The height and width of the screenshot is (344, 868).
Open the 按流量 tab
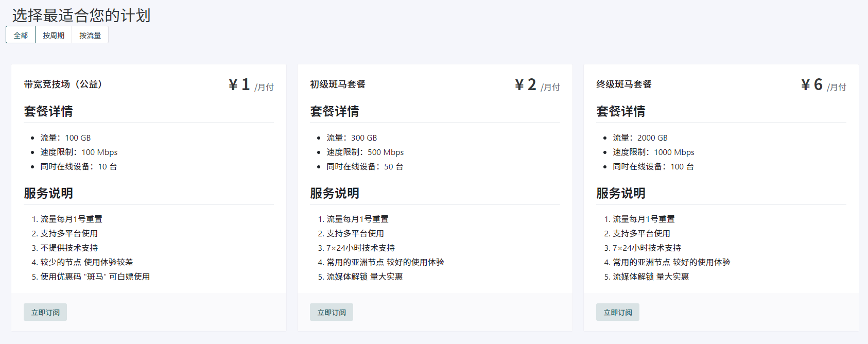coord(90,35)
